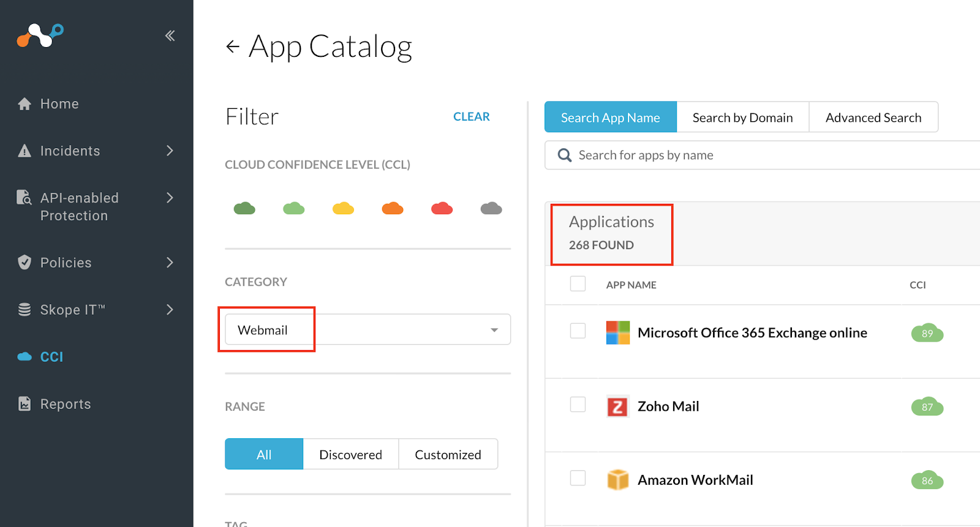Check the Zoho Mail checkbox
Image resolution: width=980 pixels, height=527 pixels.
coord(578,405)
